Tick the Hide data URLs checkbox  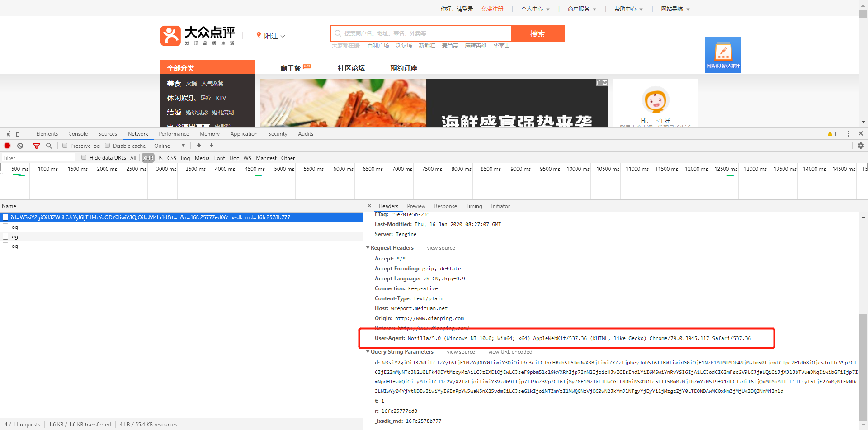point(84,157)
